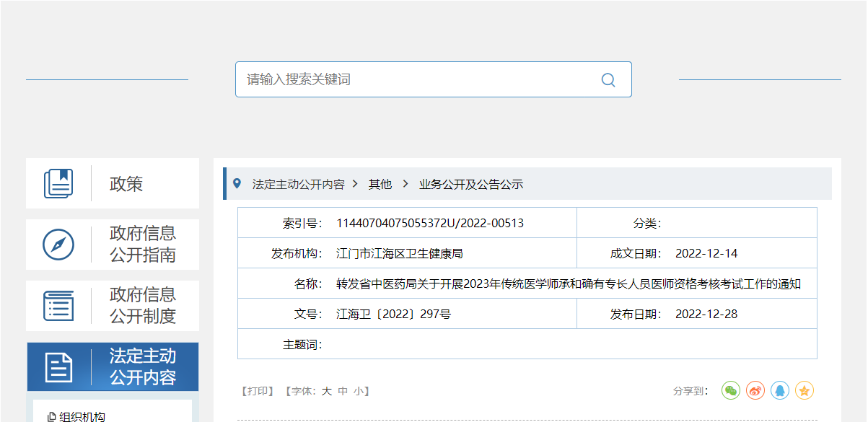Click the search magnifier icon
The image size is (868, 422).
tap(608, 80)
